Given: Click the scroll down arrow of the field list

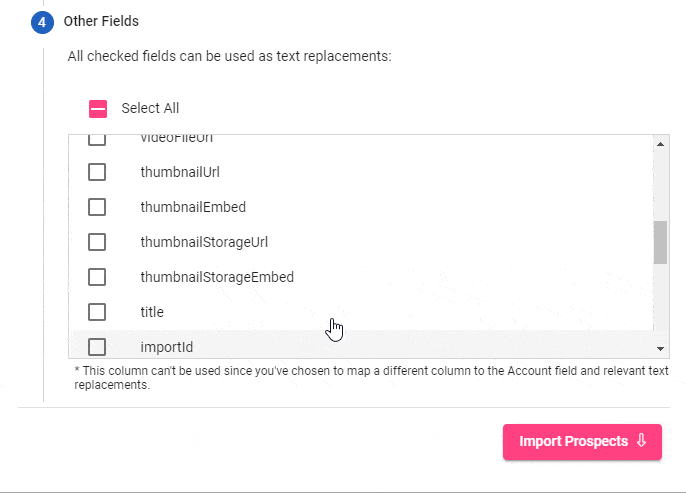Looking at the screenshot, I should pyautogui.click(x=661, y=349).
